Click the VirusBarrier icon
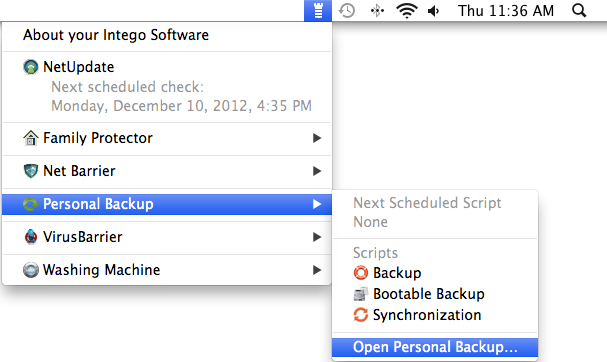The image size is (607, 362). coord(31,237)
